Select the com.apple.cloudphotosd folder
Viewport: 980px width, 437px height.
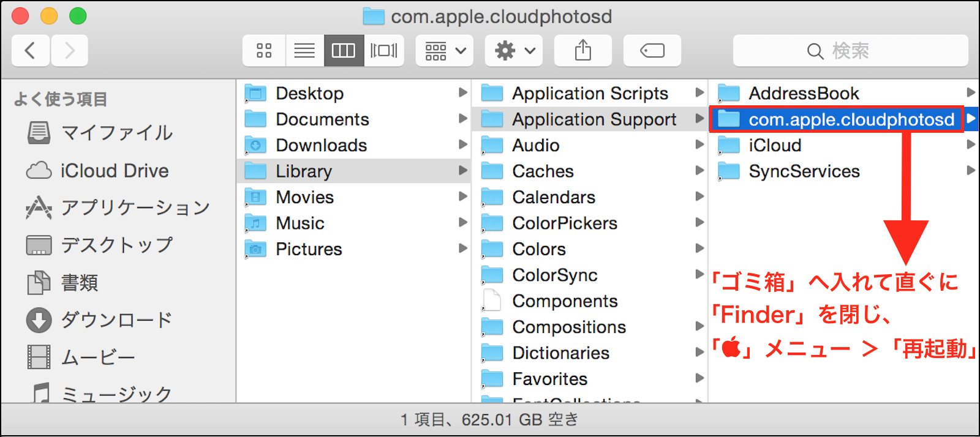point(844,119)
